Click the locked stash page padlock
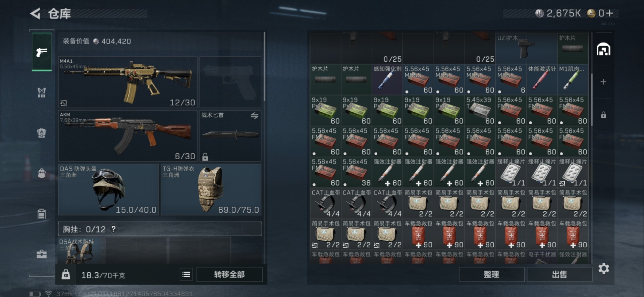The image size is (644, 297). pos(603,115)
